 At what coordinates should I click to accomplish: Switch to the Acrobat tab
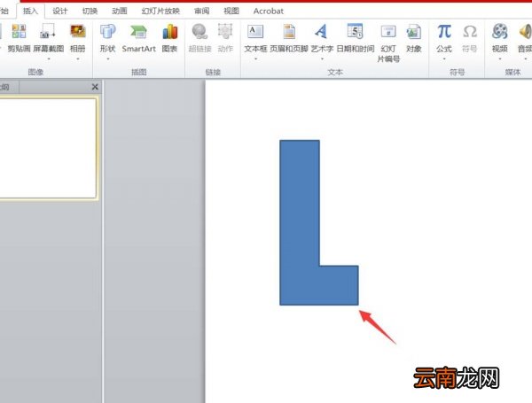[269, 12]
